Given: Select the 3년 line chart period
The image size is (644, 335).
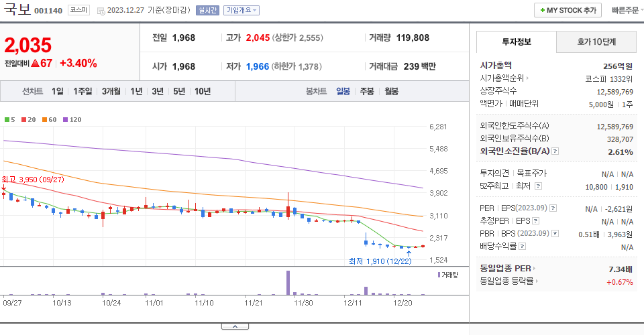Looking at the screenshot, I should 158,91.
